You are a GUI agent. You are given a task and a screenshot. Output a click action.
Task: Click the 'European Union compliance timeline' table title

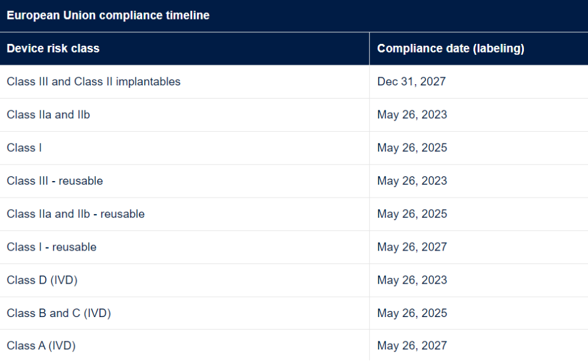108,16
